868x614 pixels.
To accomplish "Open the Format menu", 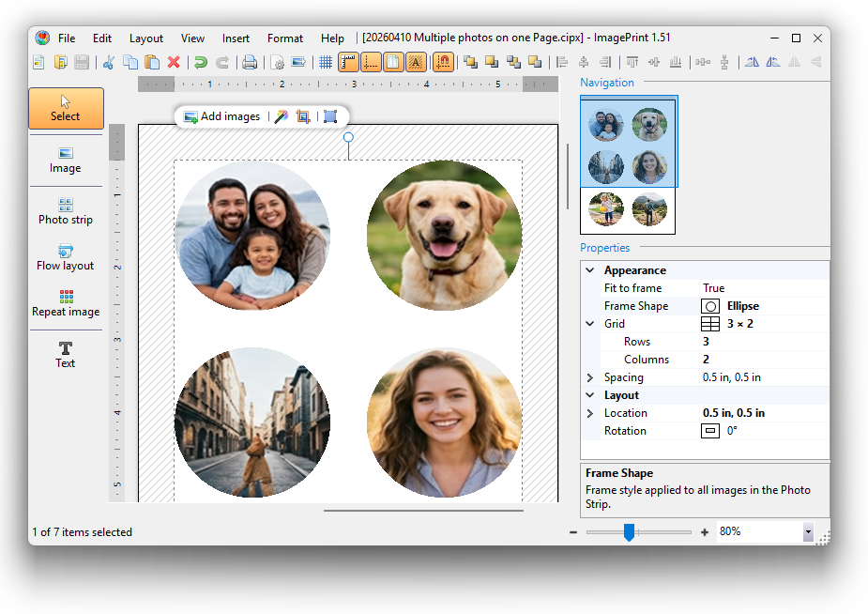I will click(x=284, y=38).
